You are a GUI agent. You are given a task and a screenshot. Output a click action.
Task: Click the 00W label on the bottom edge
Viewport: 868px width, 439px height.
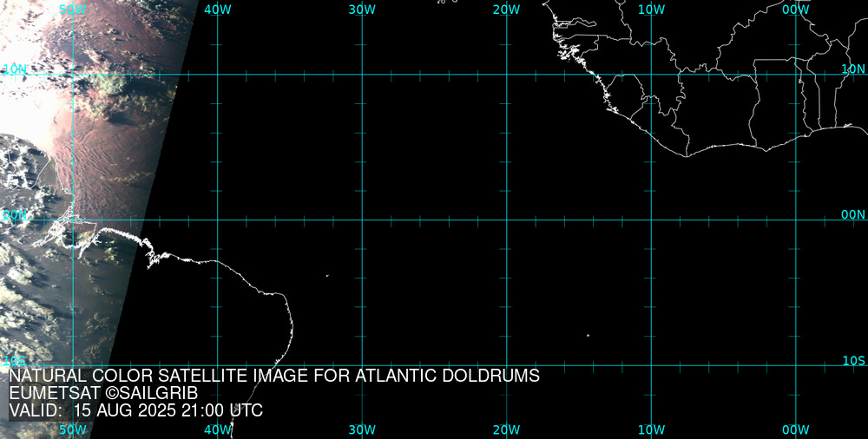pos(796,429)
